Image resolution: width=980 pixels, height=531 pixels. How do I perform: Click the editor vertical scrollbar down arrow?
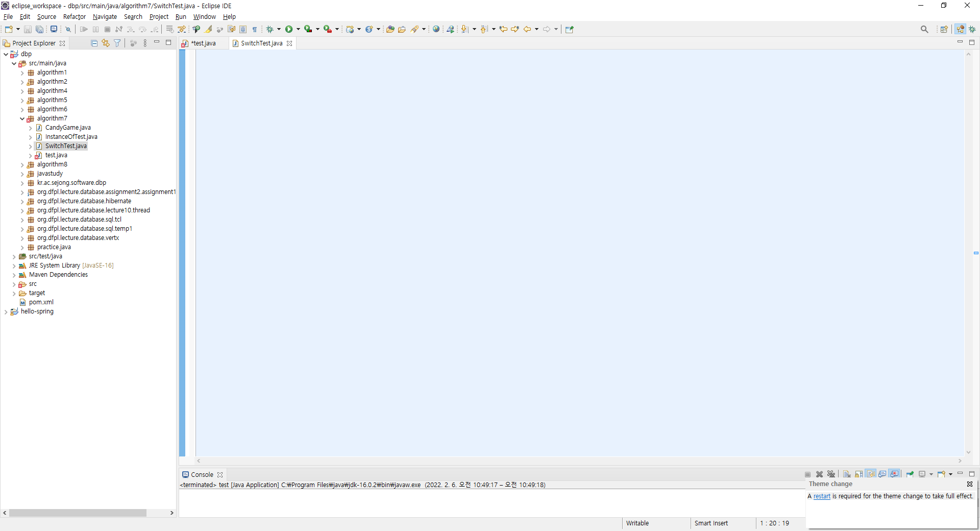coord(968,452)
